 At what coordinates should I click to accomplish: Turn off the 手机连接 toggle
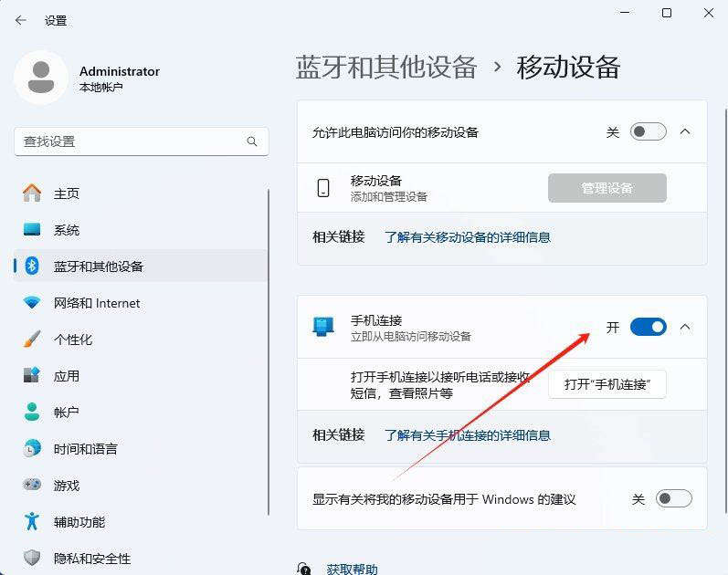point(649,327)
